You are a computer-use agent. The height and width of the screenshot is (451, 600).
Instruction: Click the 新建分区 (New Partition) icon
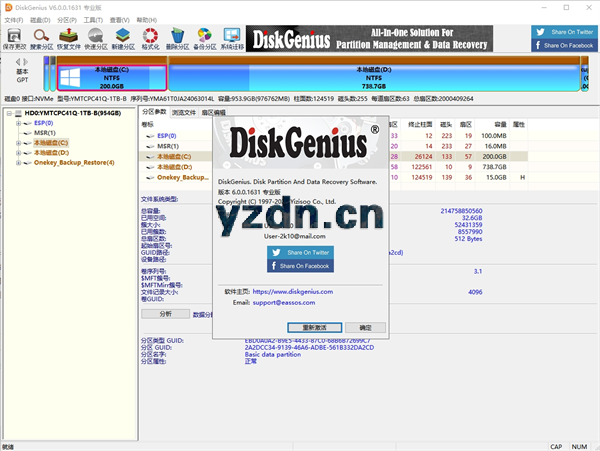(123, 38)
